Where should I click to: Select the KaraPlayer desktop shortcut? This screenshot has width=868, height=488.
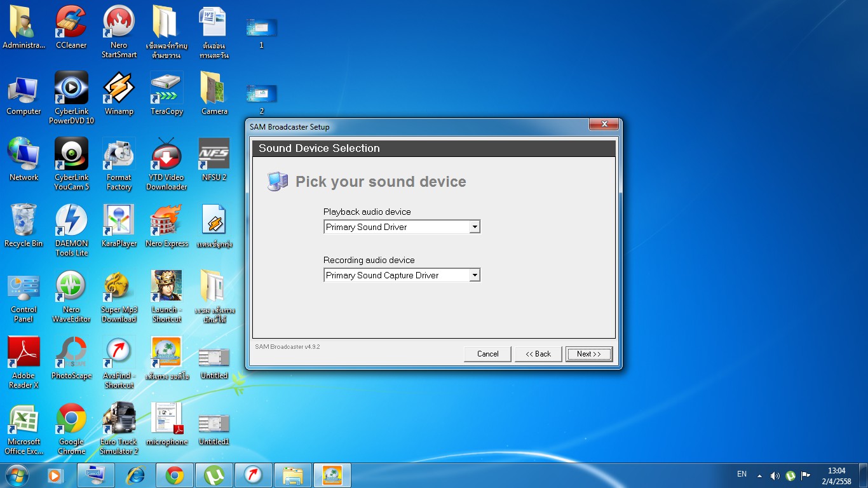(119, 226)
